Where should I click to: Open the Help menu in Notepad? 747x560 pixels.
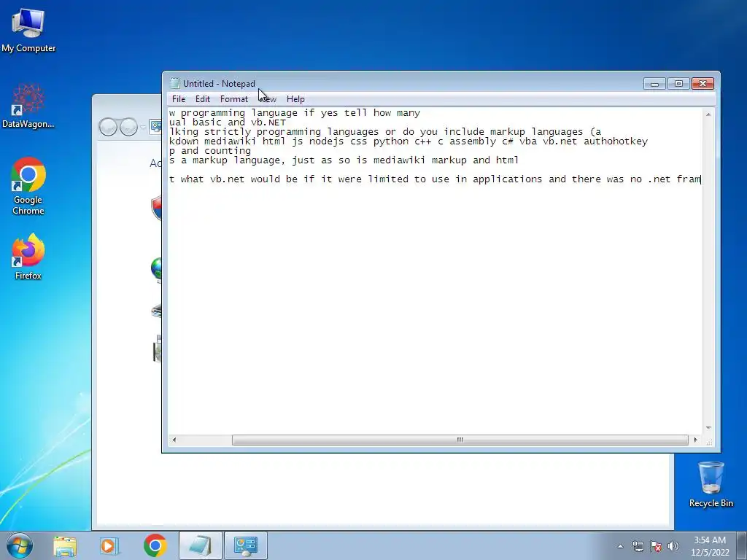(x=295, y=99)
